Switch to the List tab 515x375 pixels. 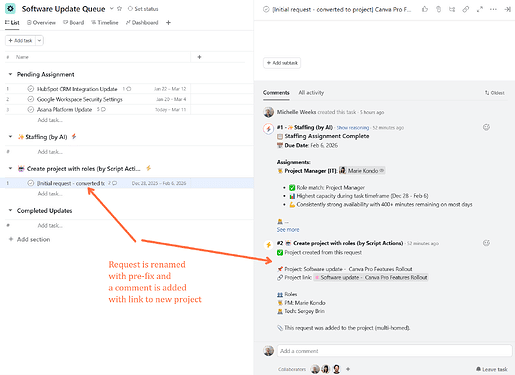[x=12, y=23]
